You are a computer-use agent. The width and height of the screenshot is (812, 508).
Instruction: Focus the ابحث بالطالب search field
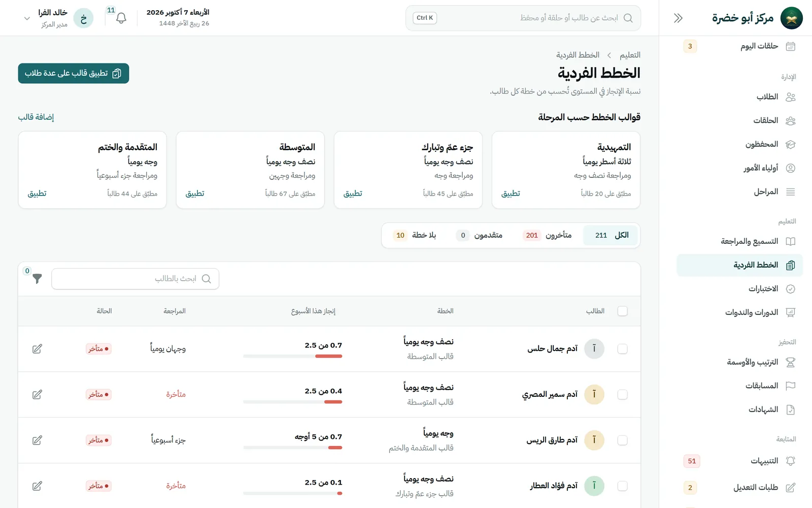click(x=136, y=279)
